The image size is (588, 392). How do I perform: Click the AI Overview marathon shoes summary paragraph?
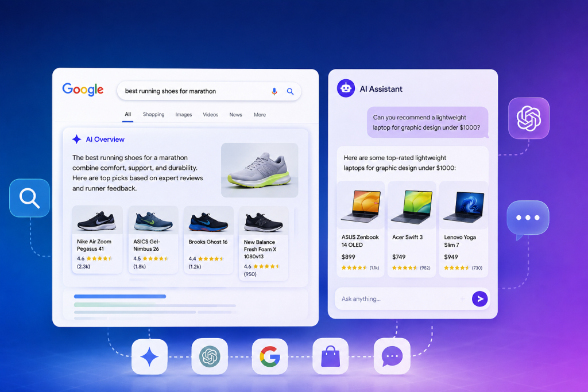(x=138, y=173)
